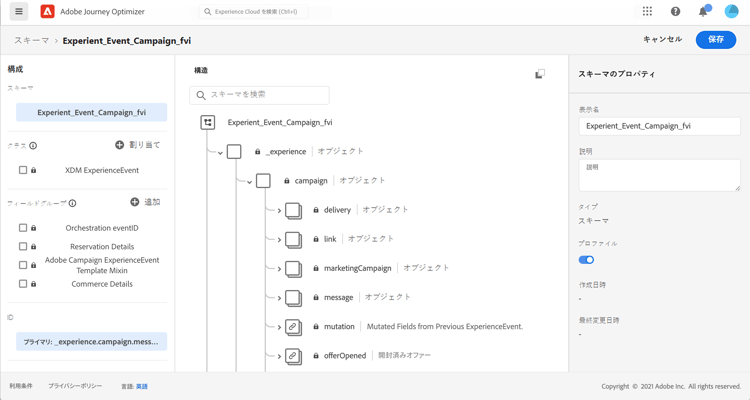Check Adobe Campaign ExperienceEvent Template Mixin checkbox

point(23,265)
